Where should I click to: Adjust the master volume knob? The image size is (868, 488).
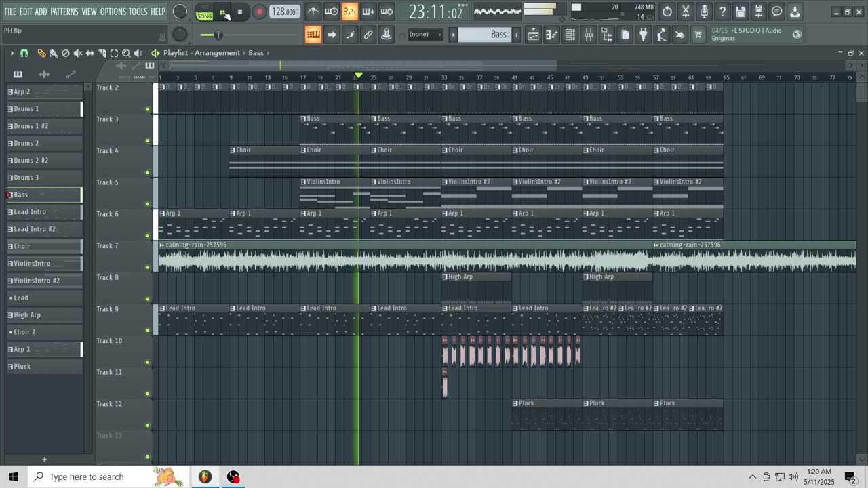coord(180,12)
